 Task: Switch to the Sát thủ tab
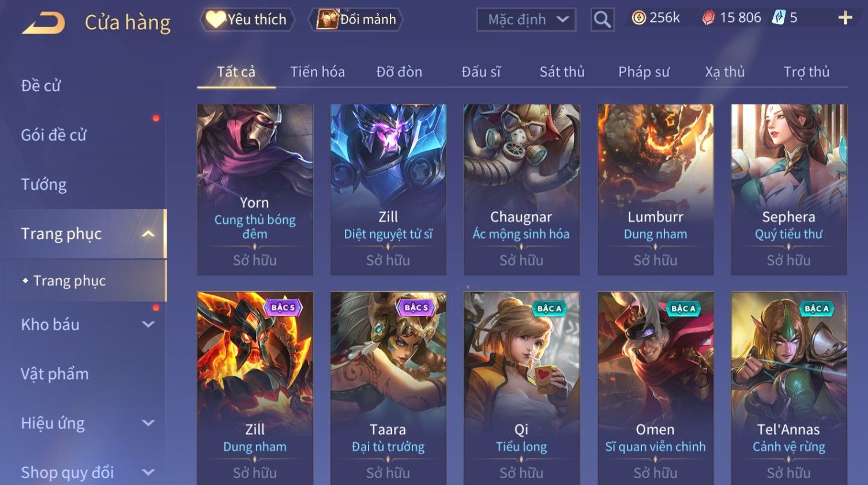click(x=562, y=72)
